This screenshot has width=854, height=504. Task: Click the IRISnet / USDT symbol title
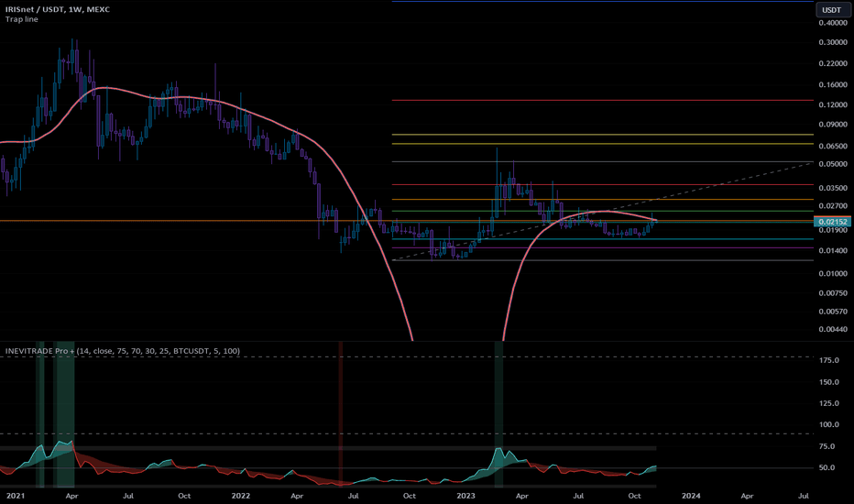(x=58, y=9)
